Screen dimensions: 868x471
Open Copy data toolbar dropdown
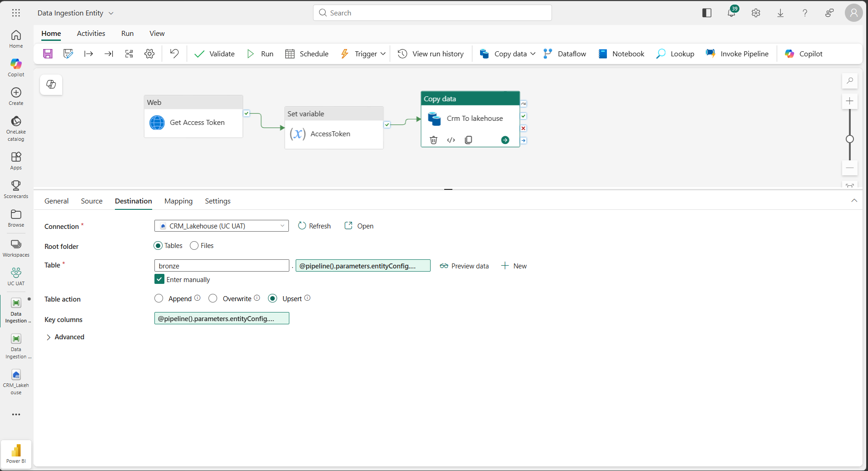click(x=533, y=54)
